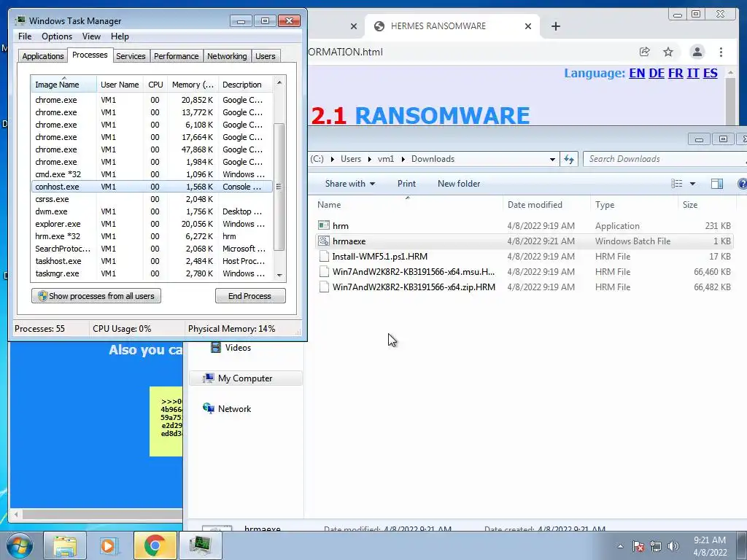The image size is (747, 560).
Task: Click the taskbar clock showing 9:21 AM
Action: [x=710, y=546]
